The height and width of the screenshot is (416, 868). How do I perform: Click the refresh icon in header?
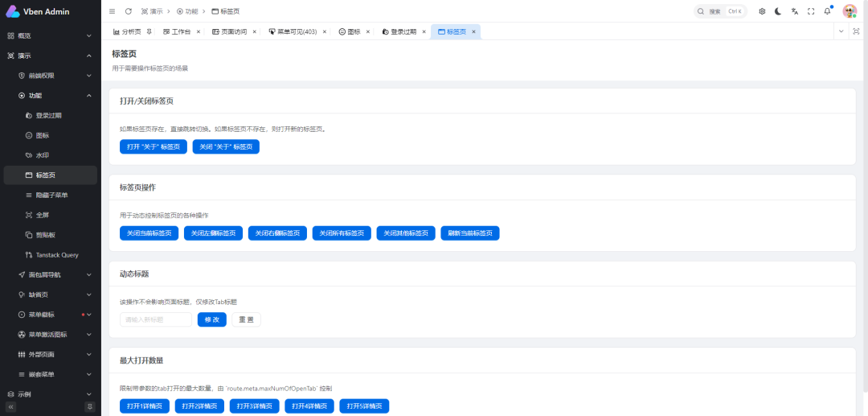point(129,11)
